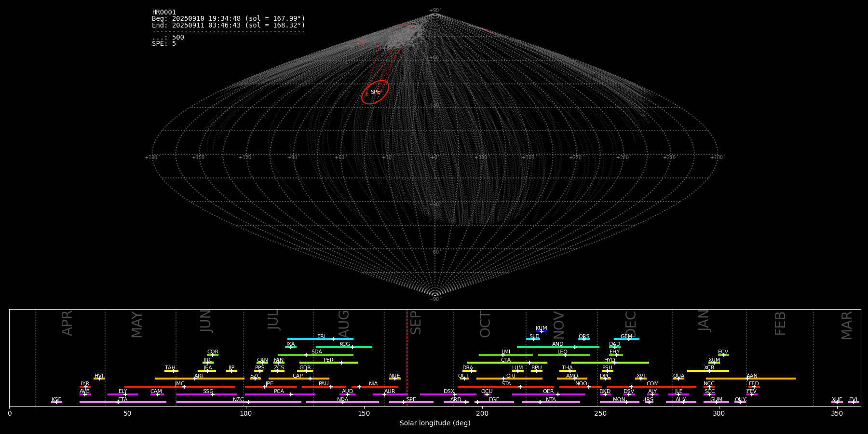This screenshot has height=434, width=868.
Task: Click the '...: 500' count line
Action: (x=168, y=37)
